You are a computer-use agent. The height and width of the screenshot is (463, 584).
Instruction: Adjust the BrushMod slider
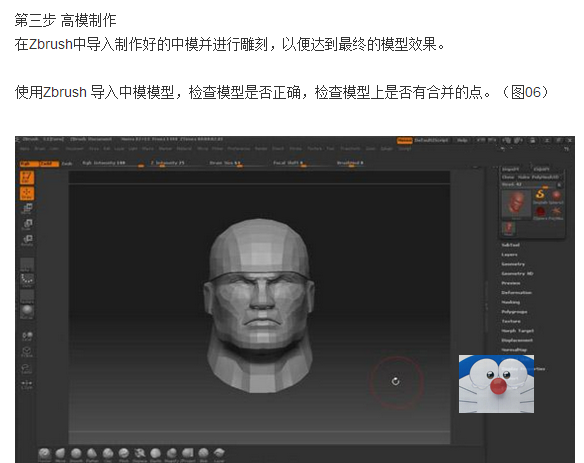point(350,164)
